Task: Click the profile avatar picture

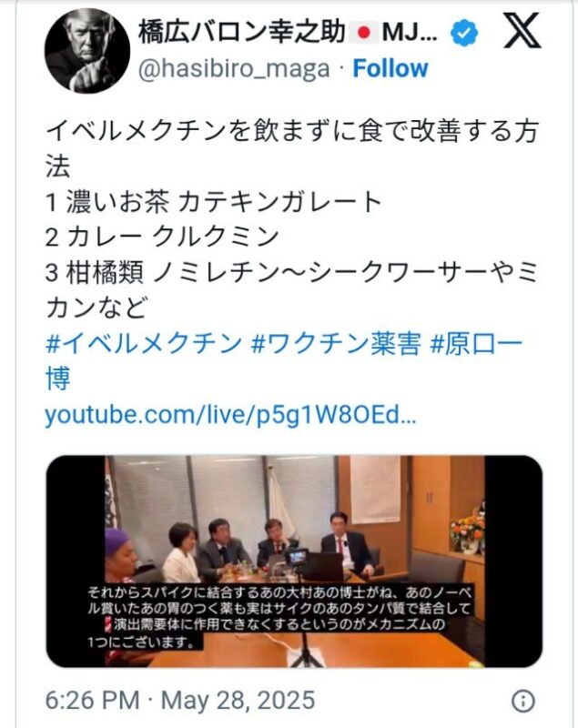Action: tap(86, 50)
